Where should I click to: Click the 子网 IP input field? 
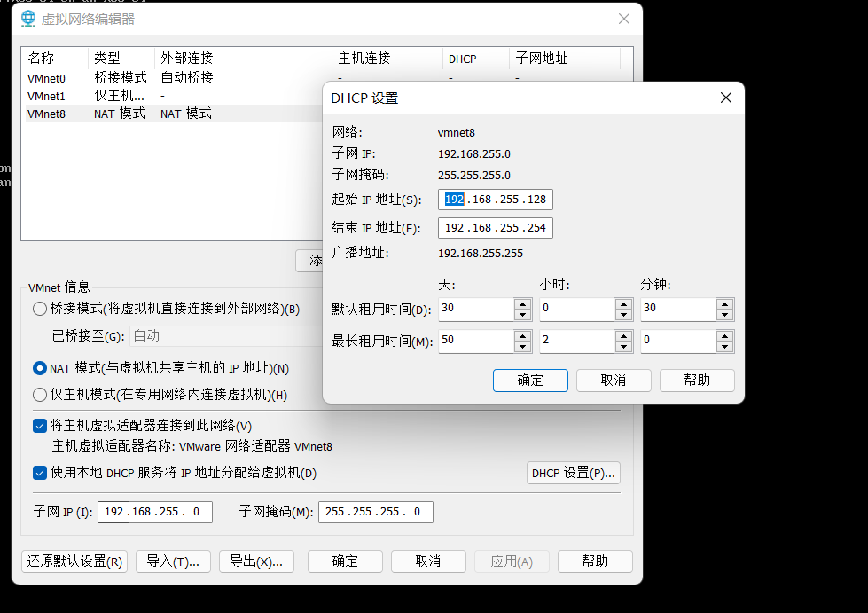coord(155,512)
